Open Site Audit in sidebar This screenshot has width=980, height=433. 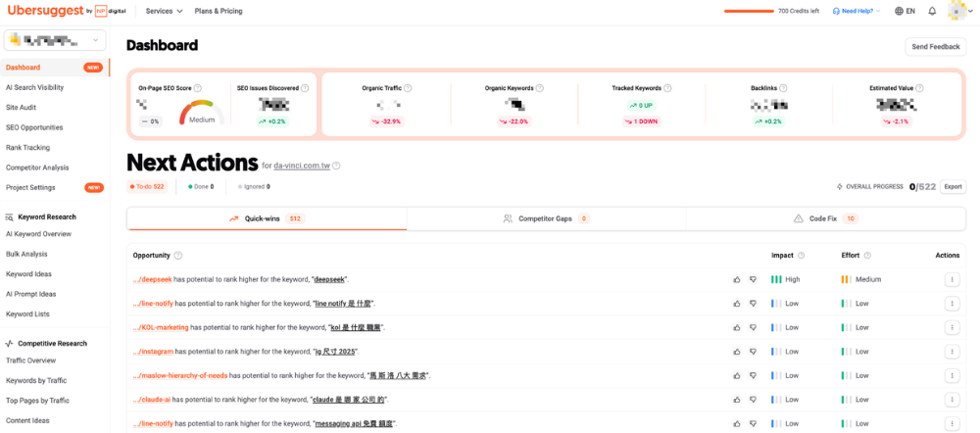(21, 108)
